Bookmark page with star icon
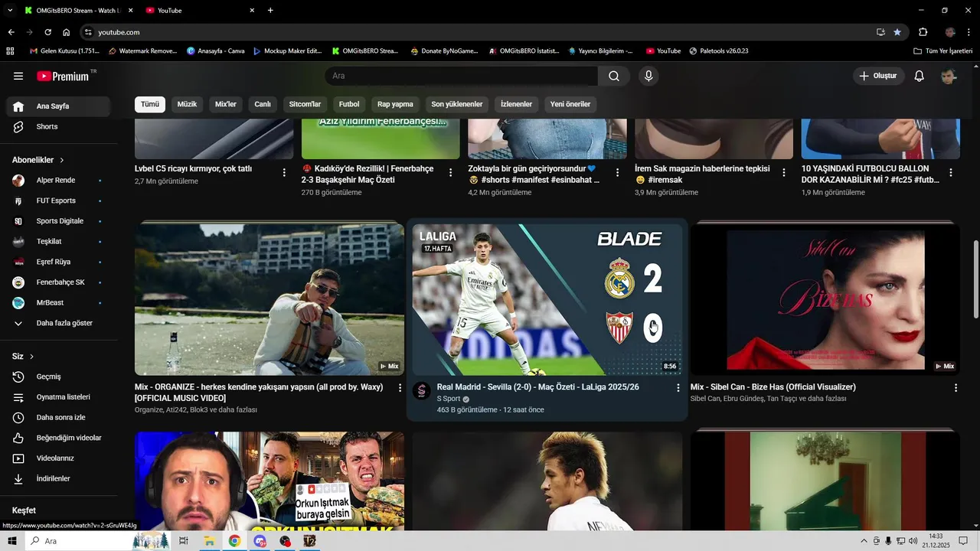The height and width of the screenshot is (551, 980). [897, 32]
